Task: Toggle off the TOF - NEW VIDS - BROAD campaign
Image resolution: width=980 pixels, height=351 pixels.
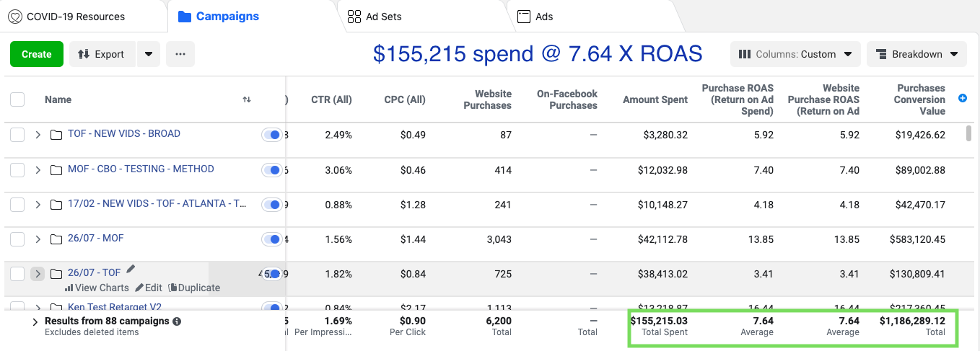Action: click(x=272, y=135)
